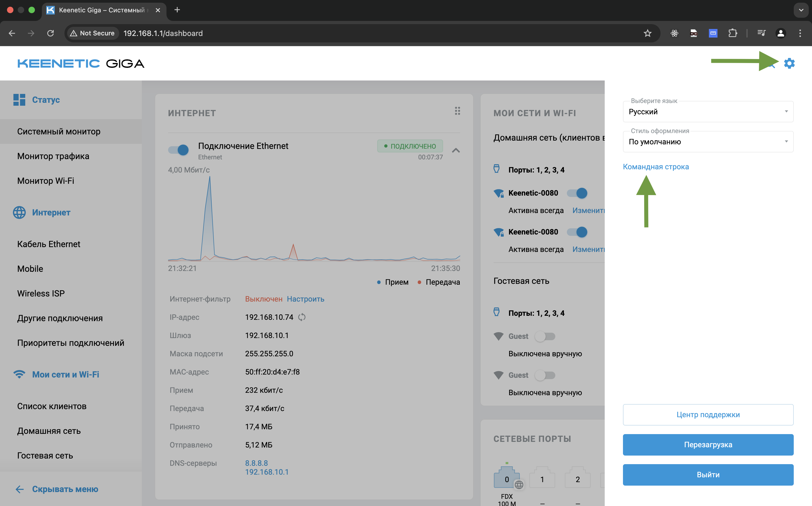
Task: Click the Мои сети и Wi-Fi icon
Action: 19,374
